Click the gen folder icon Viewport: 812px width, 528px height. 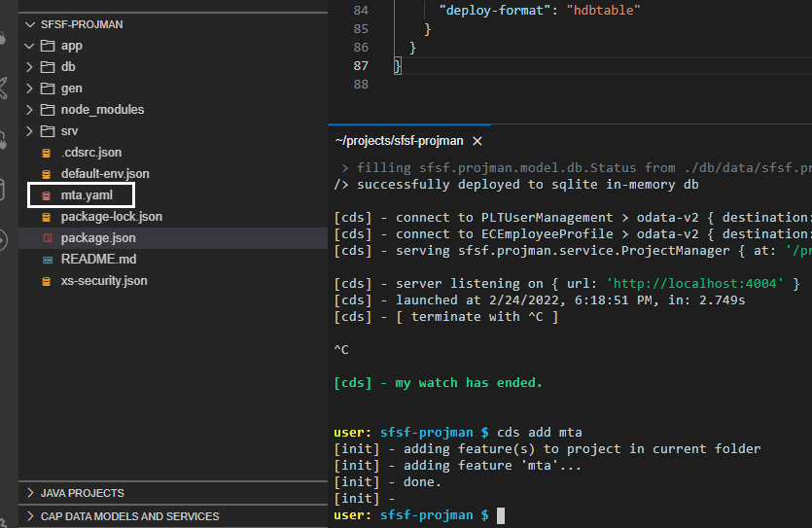48,88
